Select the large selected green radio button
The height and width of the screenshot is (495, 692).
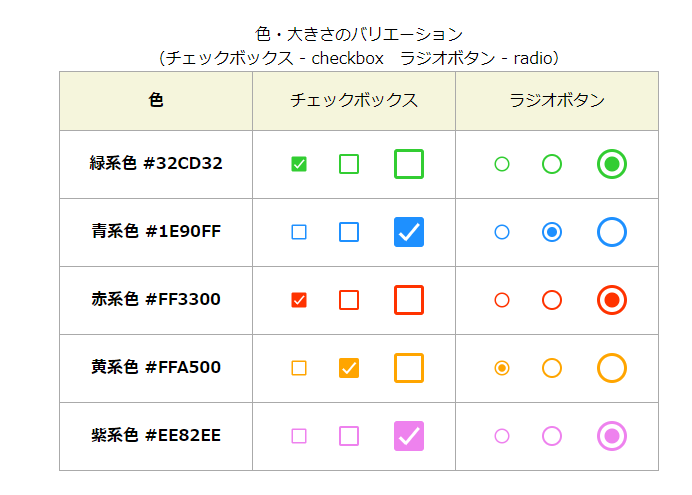click(x=612, y=164)
